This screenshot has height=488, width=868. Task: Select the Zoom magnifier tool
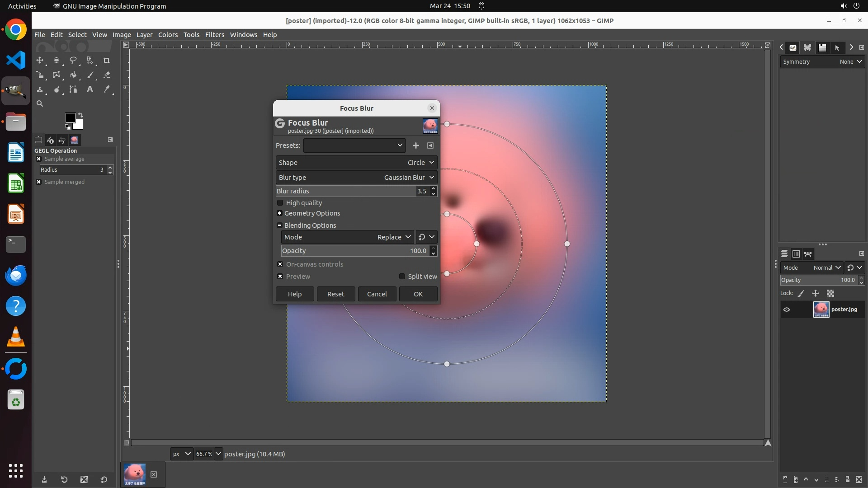point(40,104)
